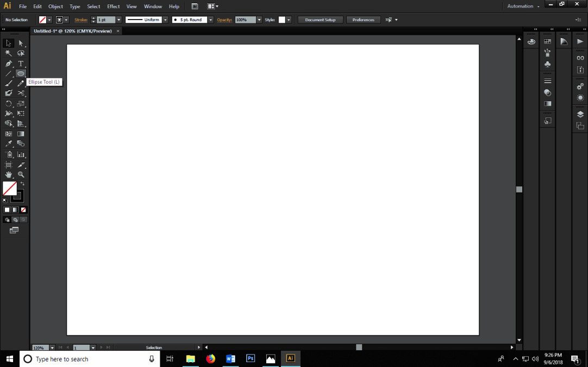588x367 pixels.
Task: Select the Blend tool
Action: click(x=21, y=143)
